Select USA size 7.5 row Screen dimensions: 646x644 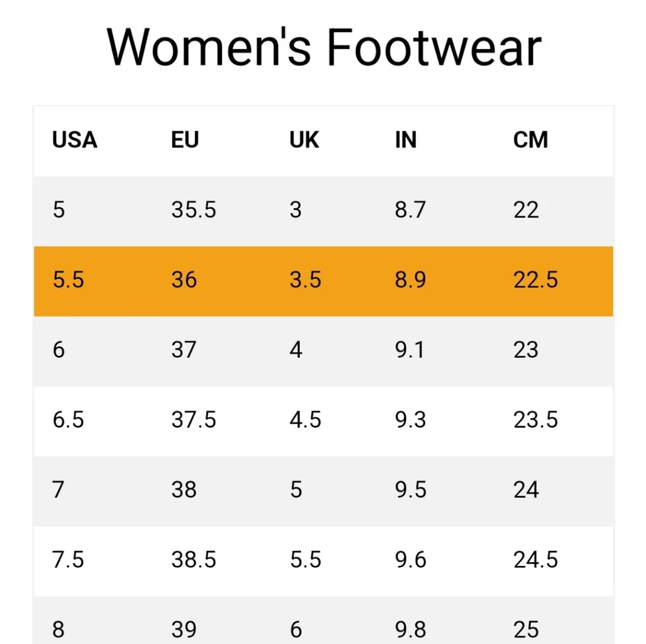(x=324, y=561)
